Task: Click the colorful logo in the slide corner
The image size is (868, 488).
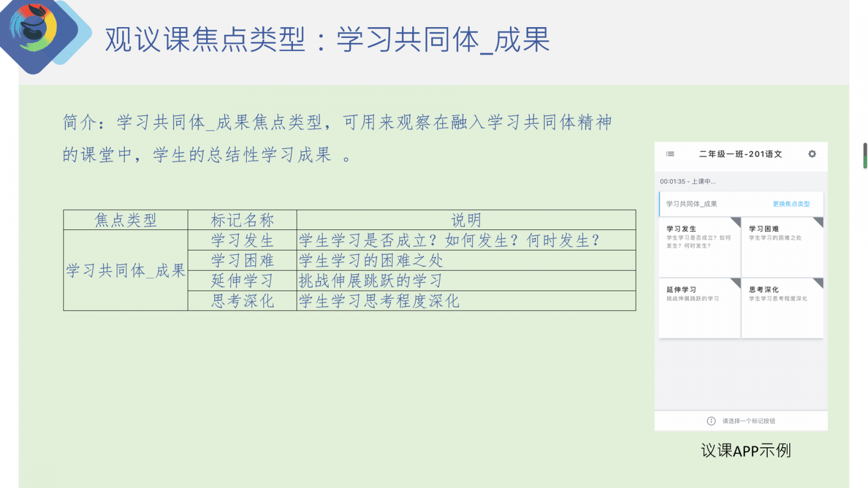Action: [35, 30]
